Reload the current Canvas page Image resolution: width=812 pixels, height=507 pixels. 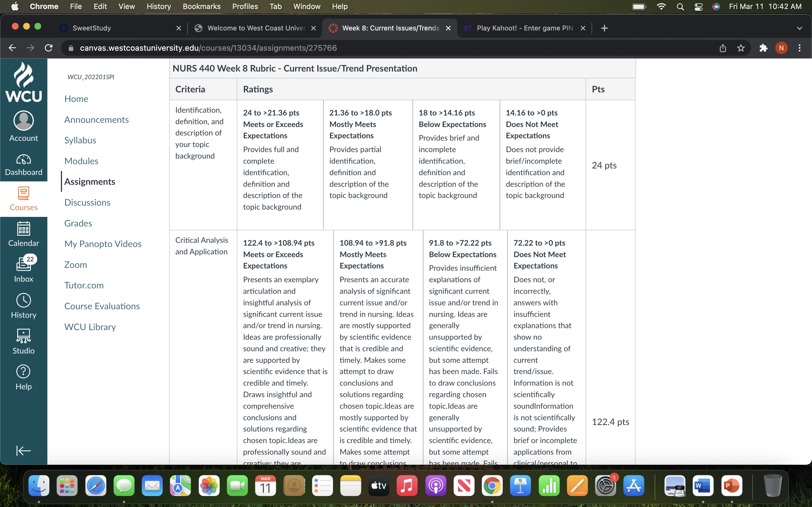[49, 48]
